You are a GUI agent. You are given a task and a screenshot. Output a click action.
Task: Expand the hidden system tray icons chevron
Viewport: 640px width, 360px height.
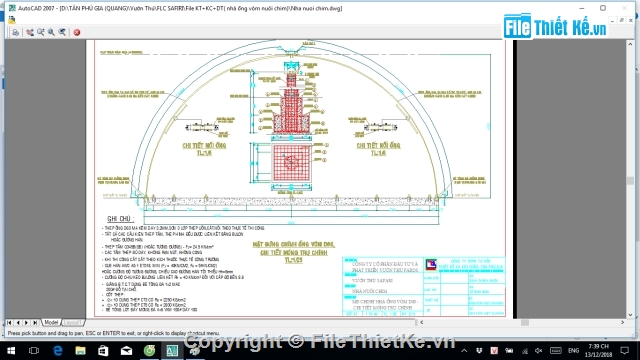pyautogui.click(x=464, y=351)
